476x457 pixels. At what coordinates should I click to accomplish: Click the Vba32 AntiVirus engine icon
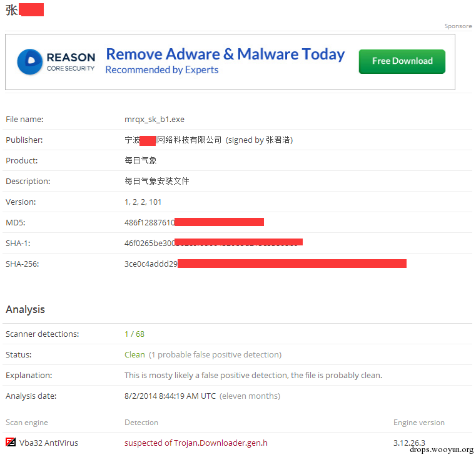coord(11,442)
